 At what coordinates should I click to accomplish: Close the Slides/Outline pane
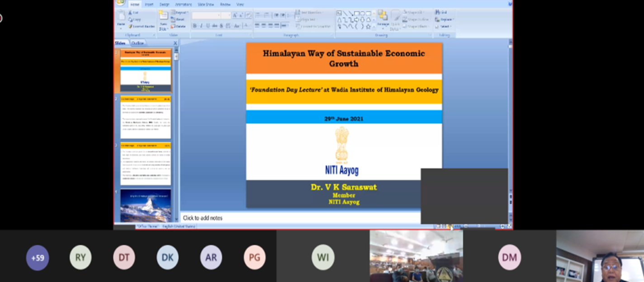coord(175,43)
